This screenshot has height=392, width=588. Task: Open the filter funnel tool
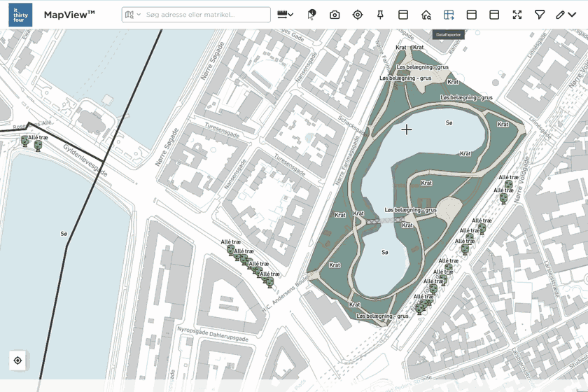coord(539,15)
